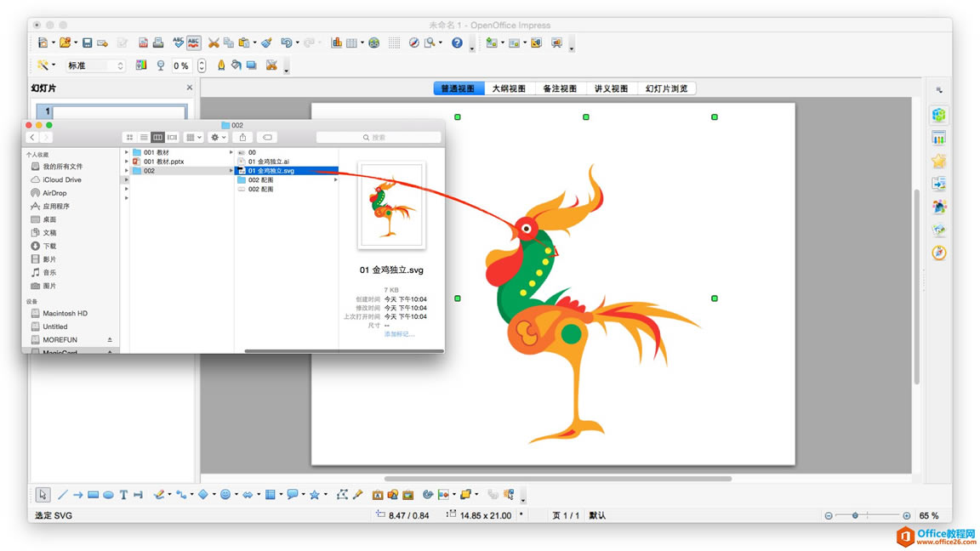Select the Text tool in the drawing toolbar
This screenshot has width=980, height=551.
point(123,494)
